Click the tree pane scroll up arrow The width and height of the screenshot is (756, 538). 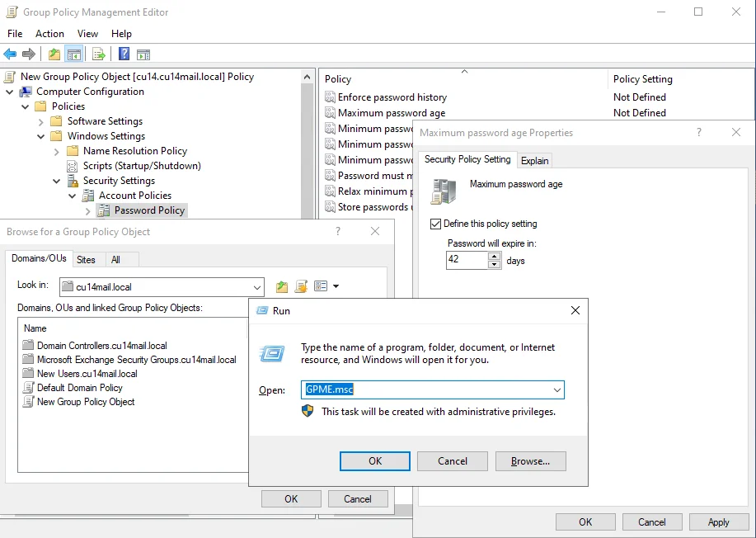pos(308,78)
